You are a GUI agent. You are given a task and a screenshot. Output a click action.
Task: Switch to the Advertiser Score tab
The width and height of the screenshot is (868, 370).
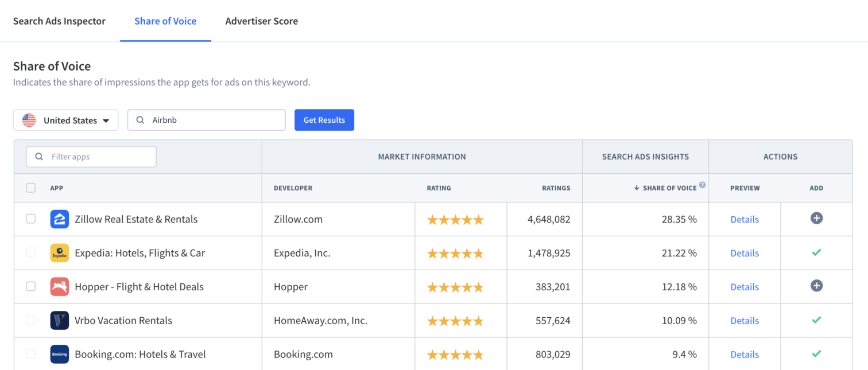click(x=262, y=21)
